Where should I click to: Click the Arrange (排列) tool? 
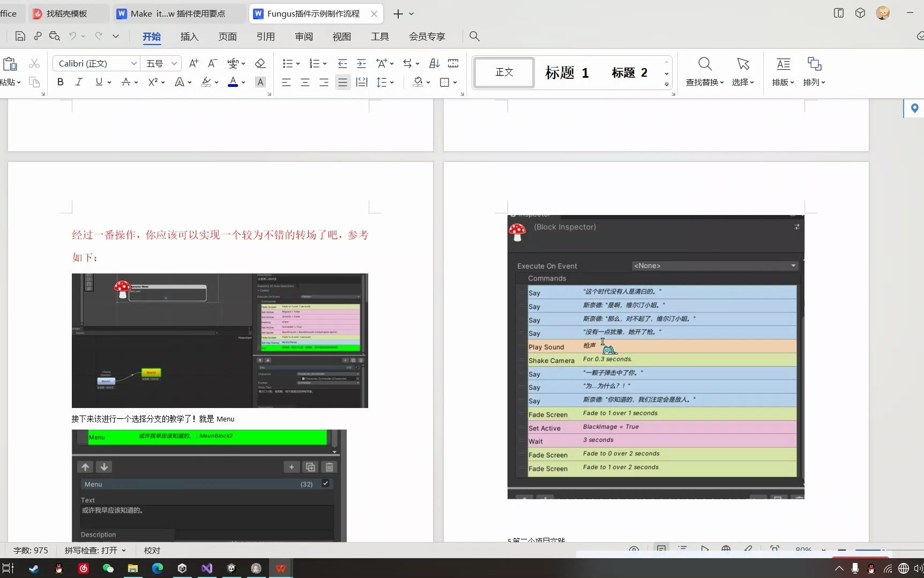[x=814, y=71]
